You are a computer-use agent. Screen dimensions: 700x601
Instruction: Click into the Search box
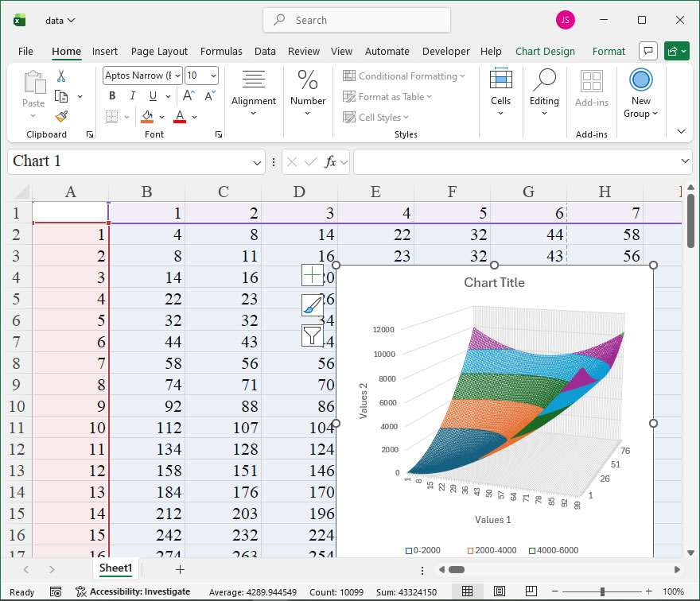(356, 20)
